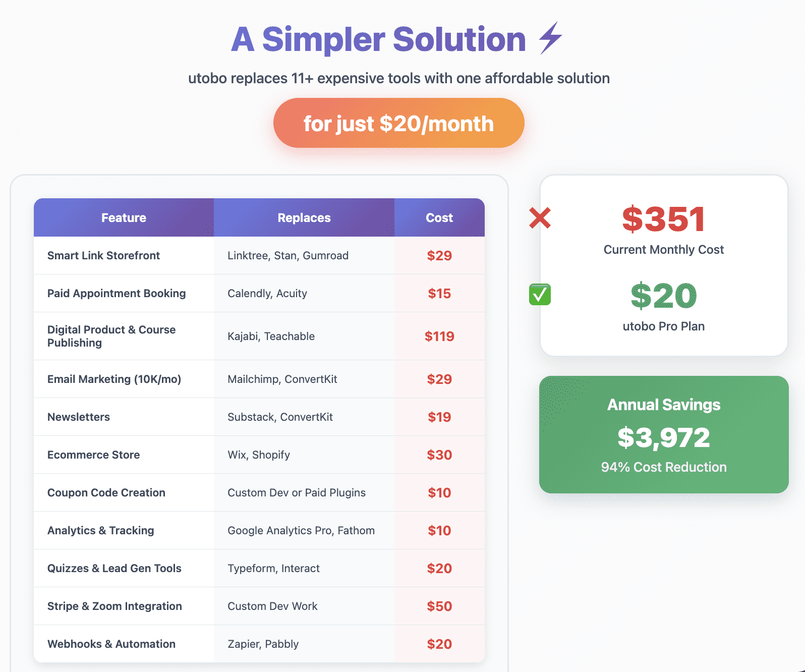Click the Paid Appointment Booking feature

[117, 293]
